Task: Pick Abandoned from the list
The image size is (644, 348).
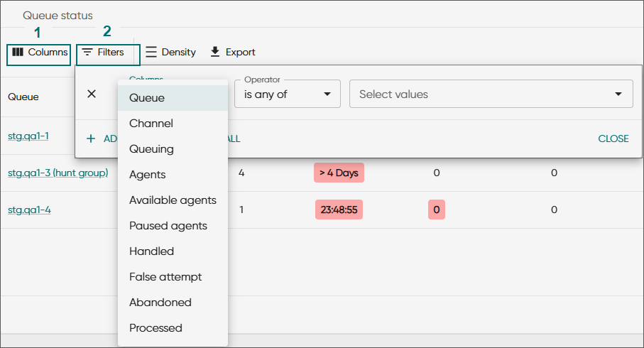Action: (x=173, y=303)
